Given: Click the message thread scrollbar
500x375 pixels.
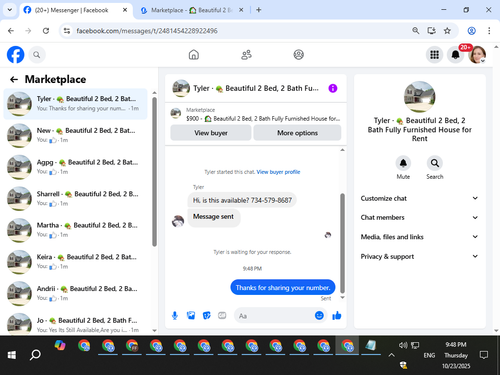Looking at the screenshot, I should pos(342,243).
